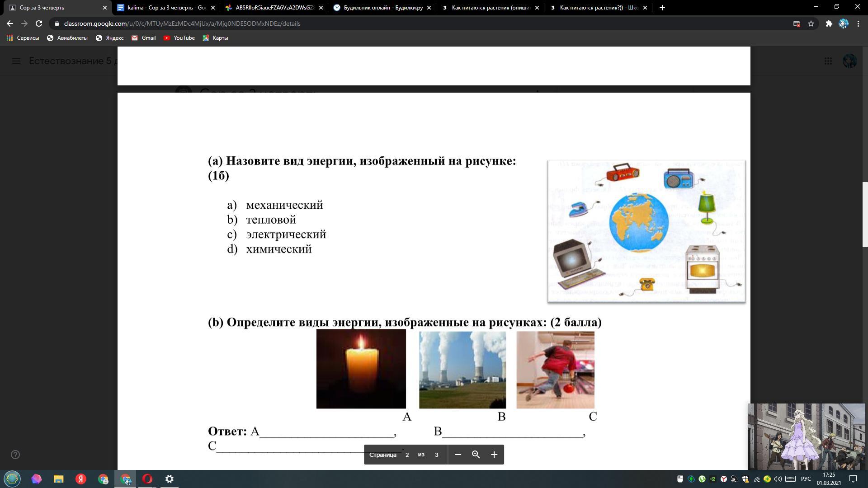Open the browser extensions puzzle icon
Image resolution: width=868 pixels, height=488 pixels.
click(x=829, y=23)
